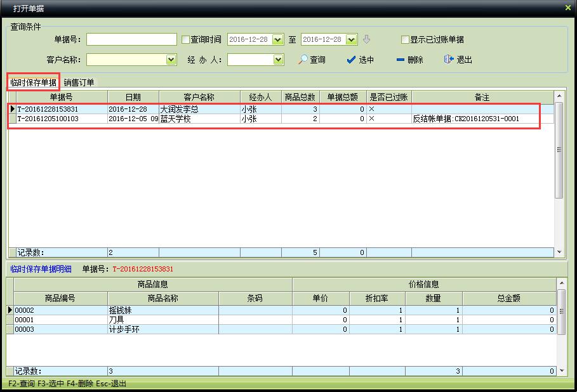The width and height of the screenshot is (577, 392).
Task: Click the blue minus icon for 删除
Action: [x=401, y=60]
